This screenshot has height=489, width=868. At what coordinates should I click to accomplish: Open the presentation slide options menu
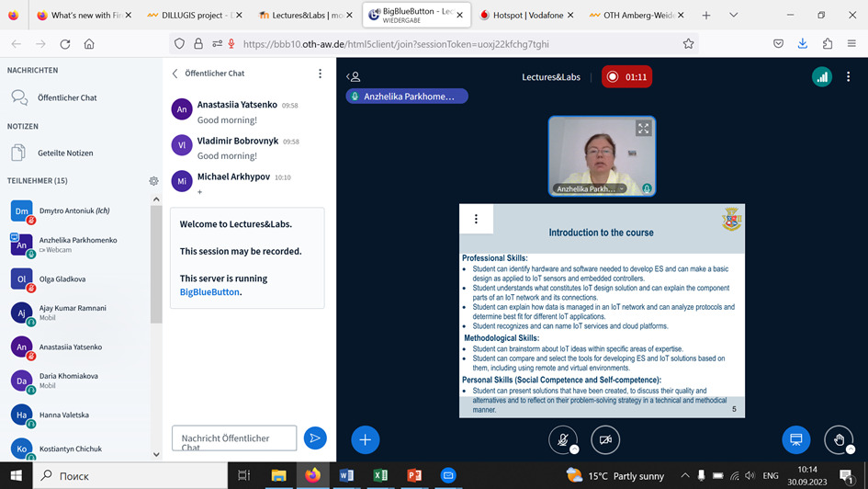tap(476, 219)
